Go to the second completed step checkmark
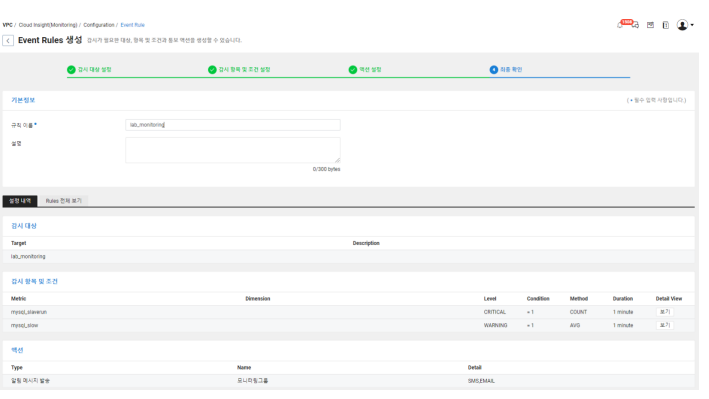709x399 pixels. (x=212, y=70)
